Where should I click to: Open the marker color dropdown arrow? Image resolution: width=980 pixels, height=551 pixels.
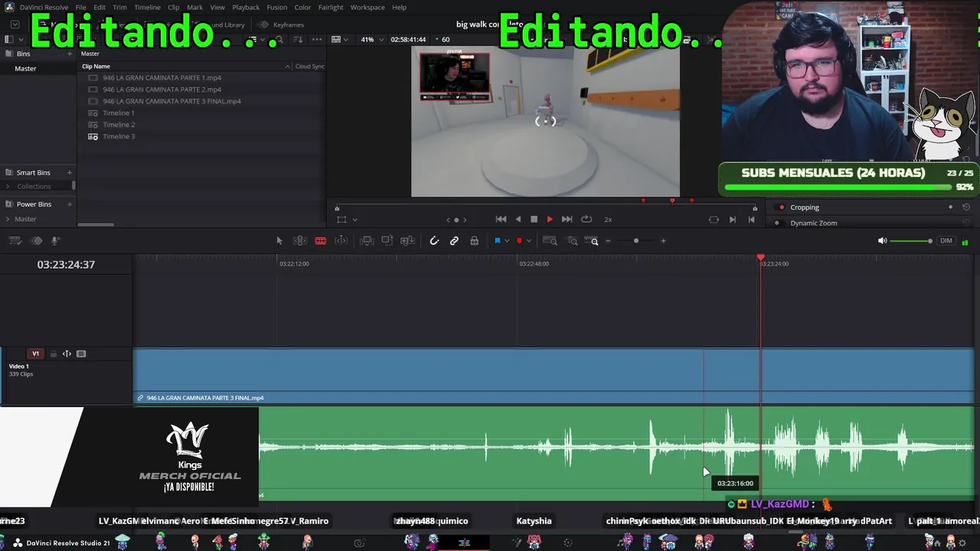(x=528, y=241)
